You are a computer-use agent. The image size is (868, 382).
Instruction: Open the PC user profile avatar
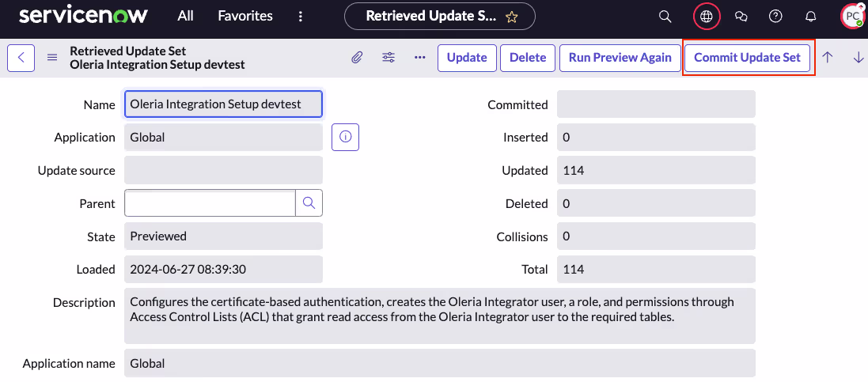click(852, 17)
